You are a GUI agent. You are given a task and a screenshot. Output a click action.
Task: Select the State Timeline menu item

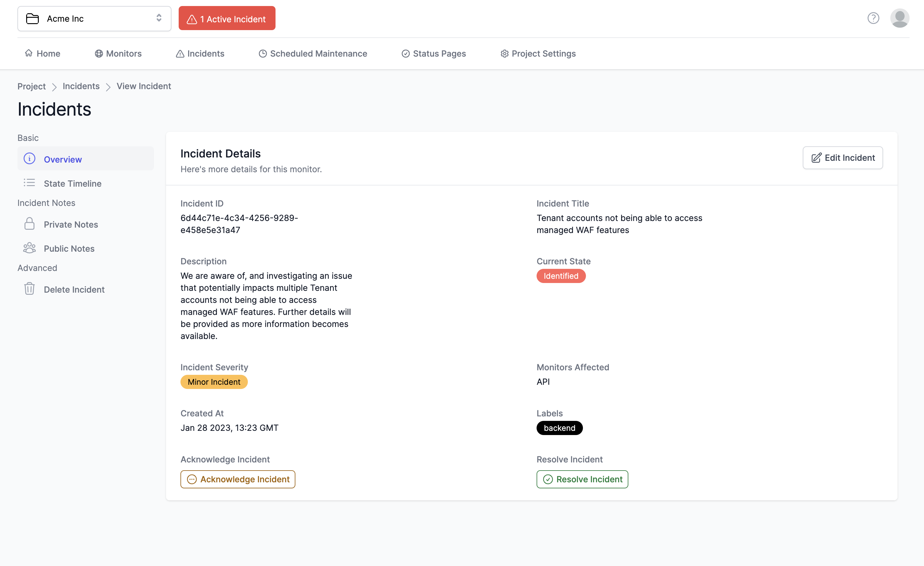[72, 183]
